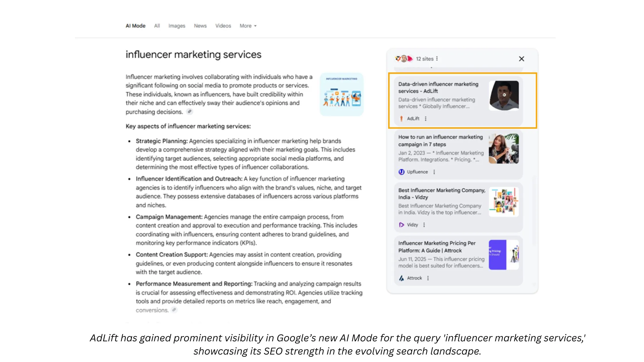The width and height of the screenshot is (644, 362).
Task: Open Upfluence card's three-dot menu
Action: click(x=434, y=172)
